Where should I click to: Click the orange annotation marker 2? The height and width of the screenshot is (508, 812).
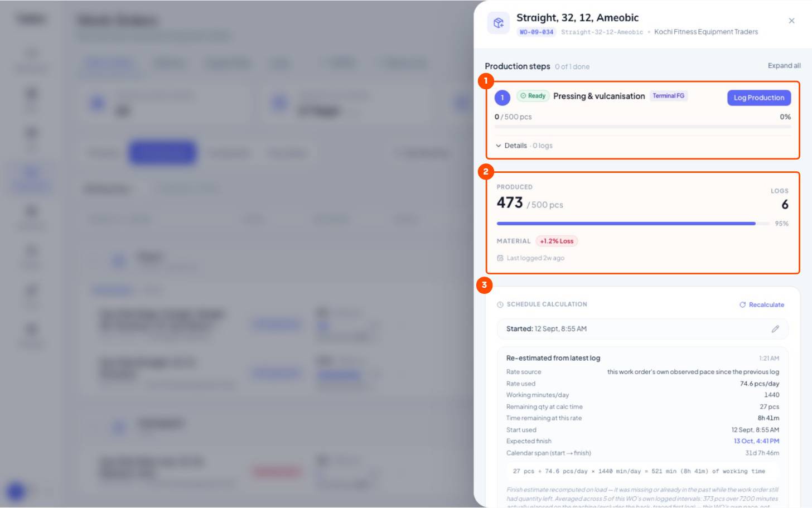click(x=486, y=171)
